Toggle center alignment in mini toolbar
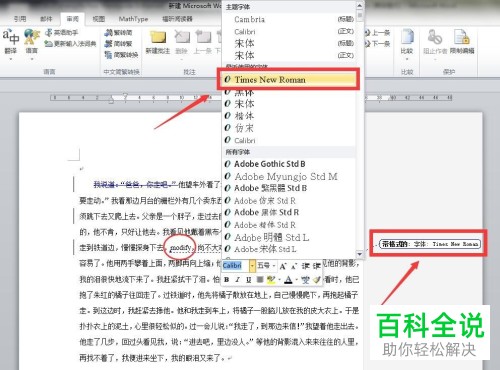The width and height of the screenshot is (500, 370). (260, 280)
